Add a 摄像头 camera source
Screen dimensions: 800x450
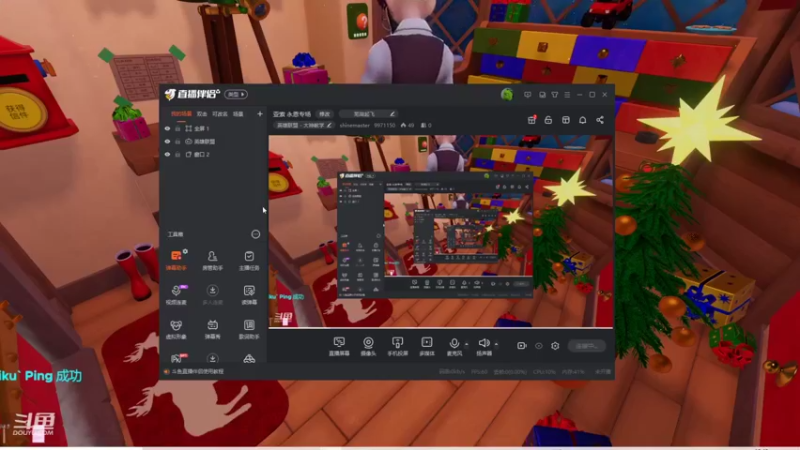point(368,346)
